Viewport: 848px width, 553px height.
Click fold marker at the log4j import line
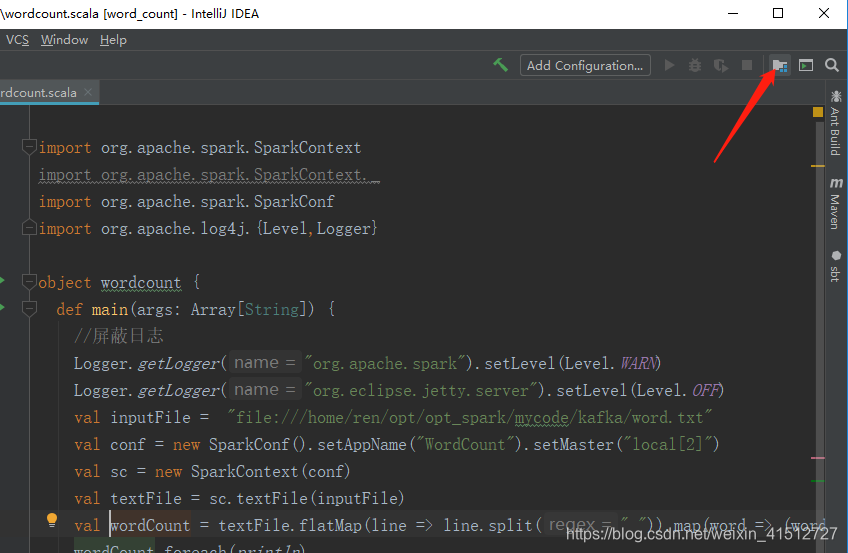(x=29, y=228)
